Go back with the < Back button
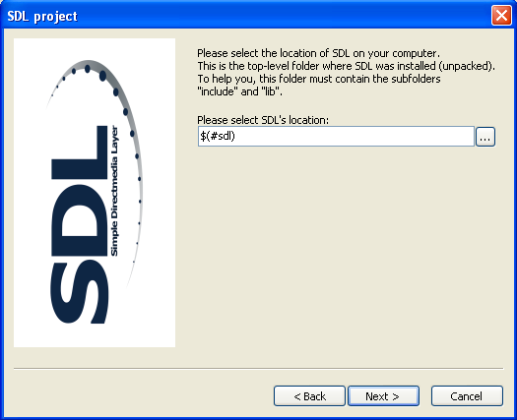This screenshot has height=420, width=517. (309, 396)
